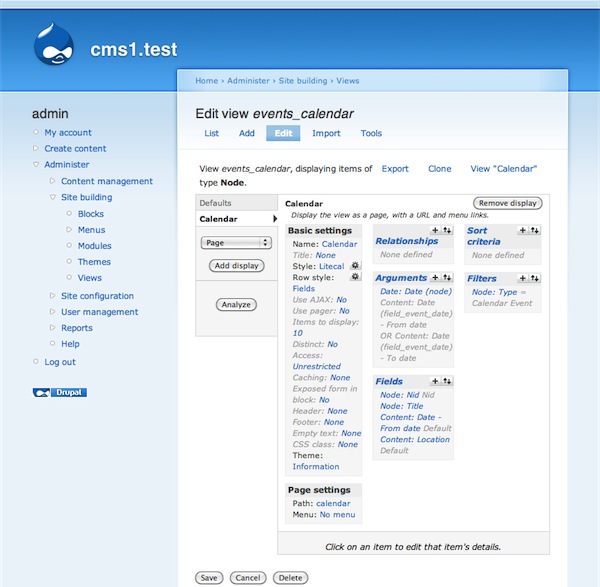The image size is (600, 587).
Task: Open Style settings gear icon
Action: click(355, 266)
